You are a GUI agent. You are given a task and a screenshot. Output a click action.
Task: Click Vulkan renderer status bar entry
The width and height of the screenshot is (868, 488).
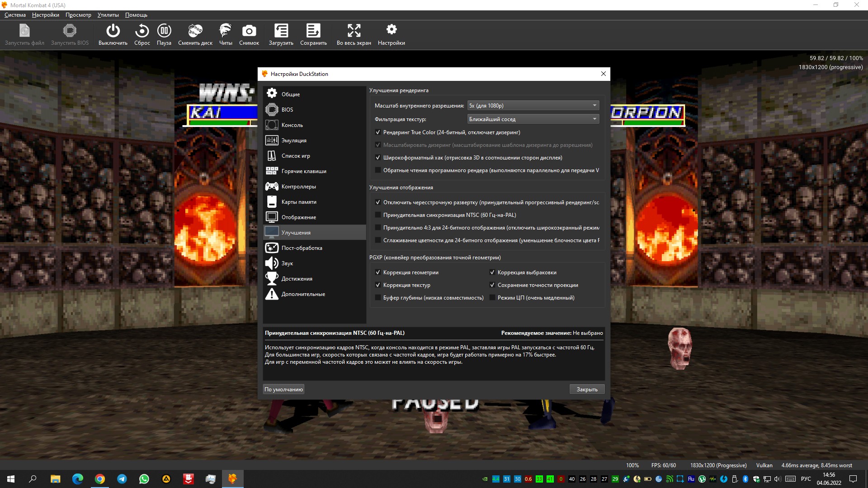pyautogui.click(x=764, y=465)
